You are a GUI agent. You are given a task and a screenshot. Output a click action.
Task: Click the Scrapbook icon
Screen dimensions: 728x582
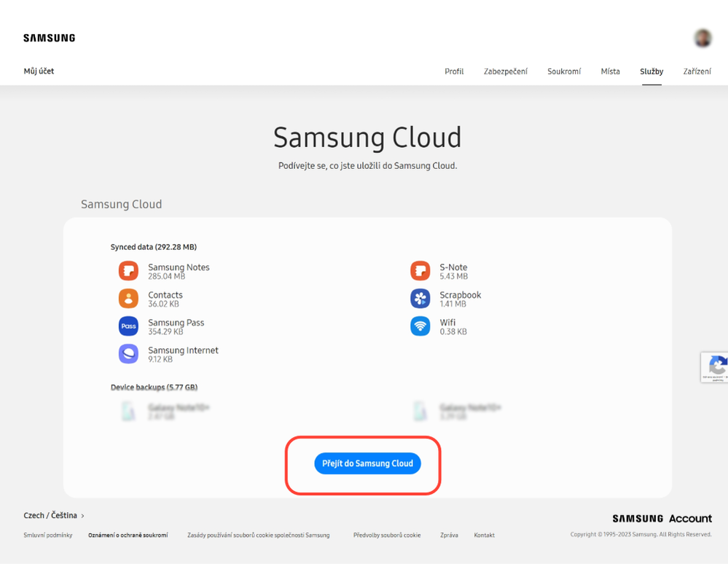420,299
